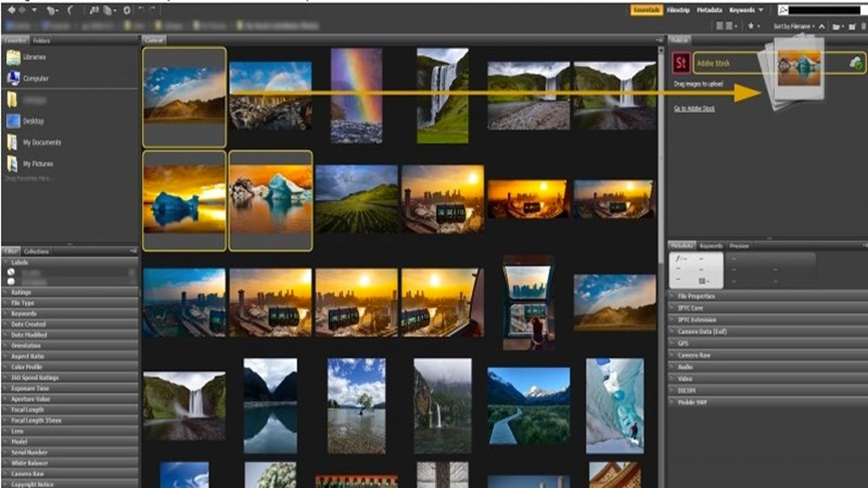The width and height of the screenshot is (868, 488).
Task: Open the Libraries favorite
Action: point(14,57)
